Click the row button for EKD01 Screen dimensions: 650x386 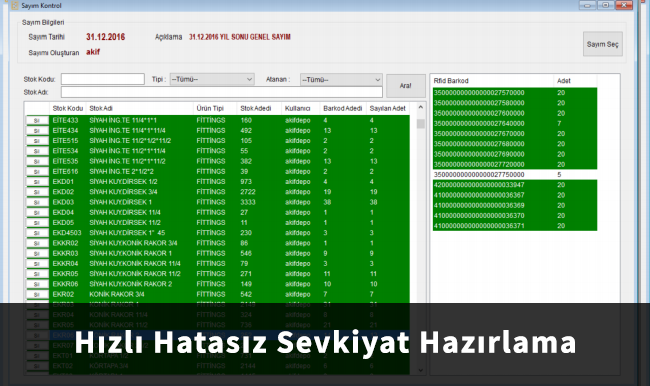(37, 182)
